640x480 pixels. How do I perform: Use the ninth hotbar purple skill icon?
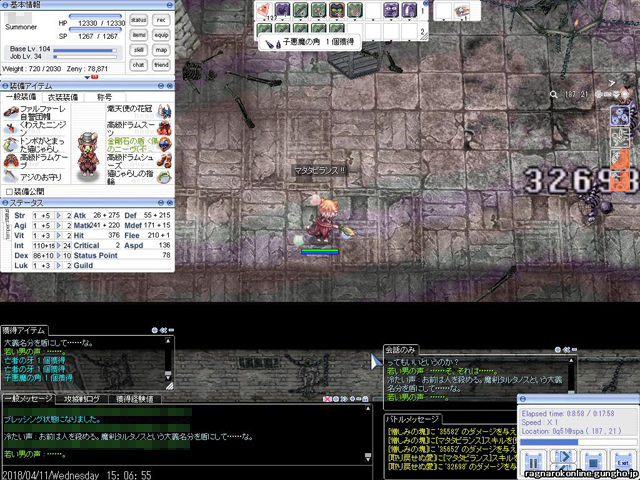pyautogui.click(x=409, y=10)
